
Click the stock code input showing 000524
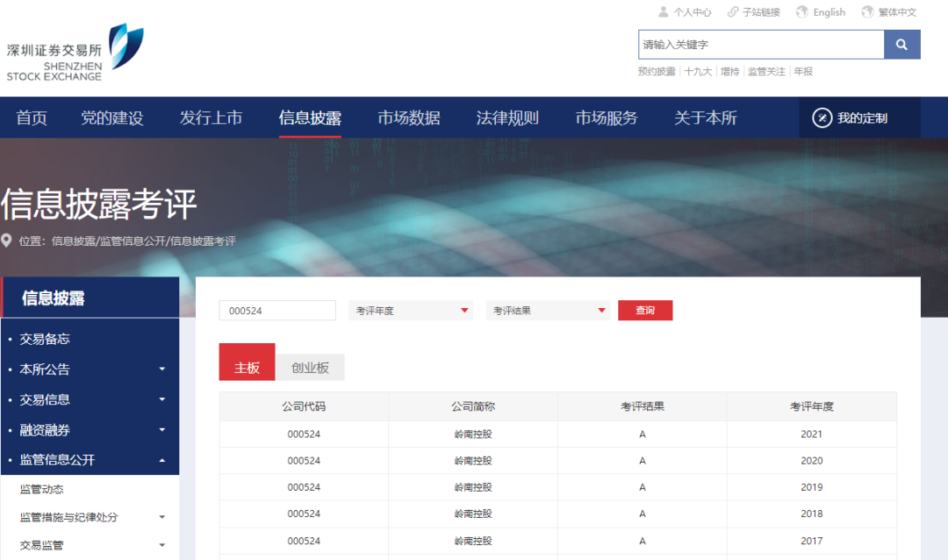click(276, 310)
